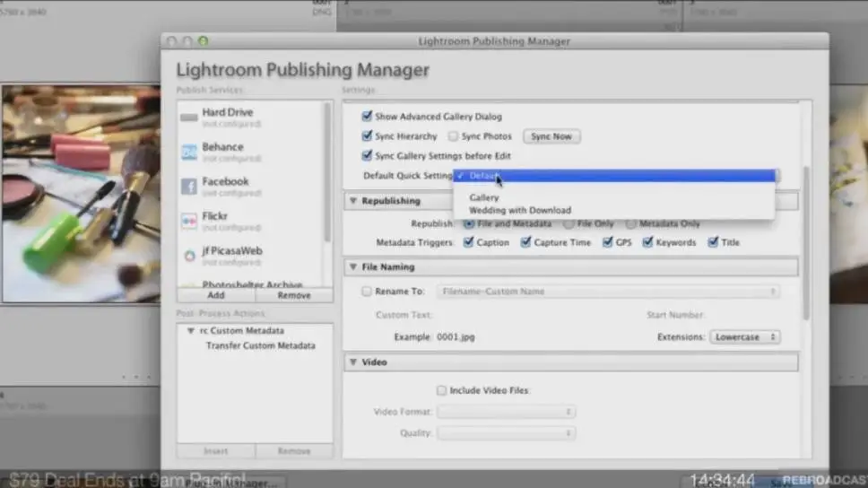The image size is (868, 488).
Task: Choose Gallery in Quick Setting menu
Action: [x=614, y=197]
